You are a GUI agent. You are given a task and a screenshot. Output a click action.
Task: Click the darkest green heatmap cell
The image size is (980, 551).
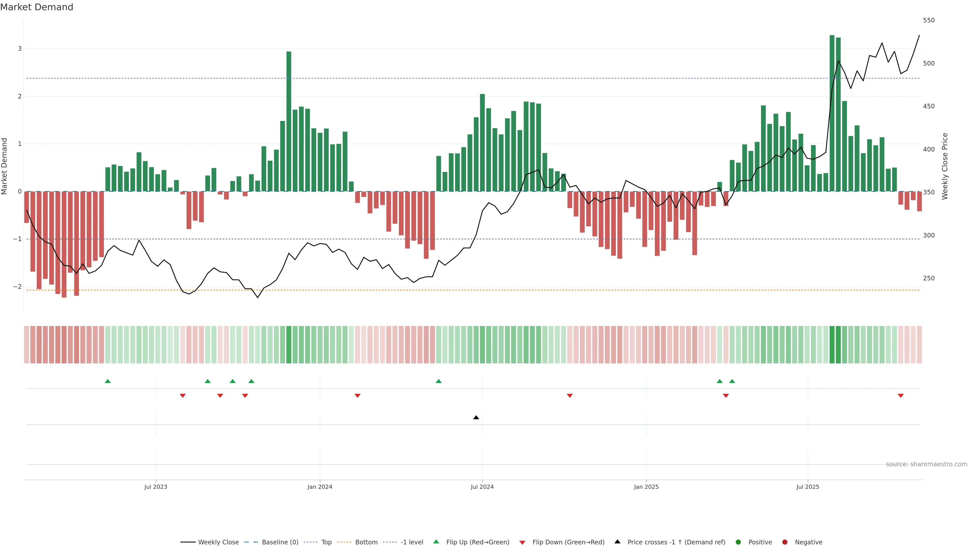832,345
